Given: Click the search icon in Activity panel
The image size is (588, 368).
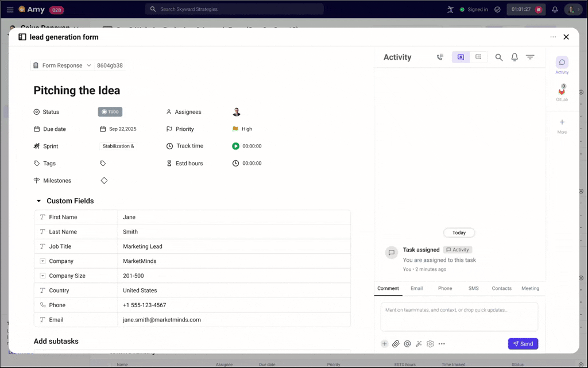Looking at the screenshot, I should click(498, 57).
